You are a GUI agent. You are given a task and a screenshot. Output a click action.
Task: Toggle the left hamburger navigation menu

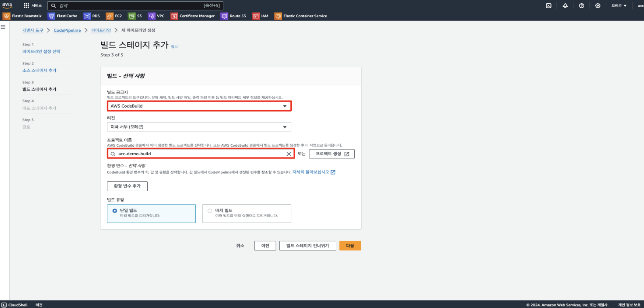[x=3, y=27]
